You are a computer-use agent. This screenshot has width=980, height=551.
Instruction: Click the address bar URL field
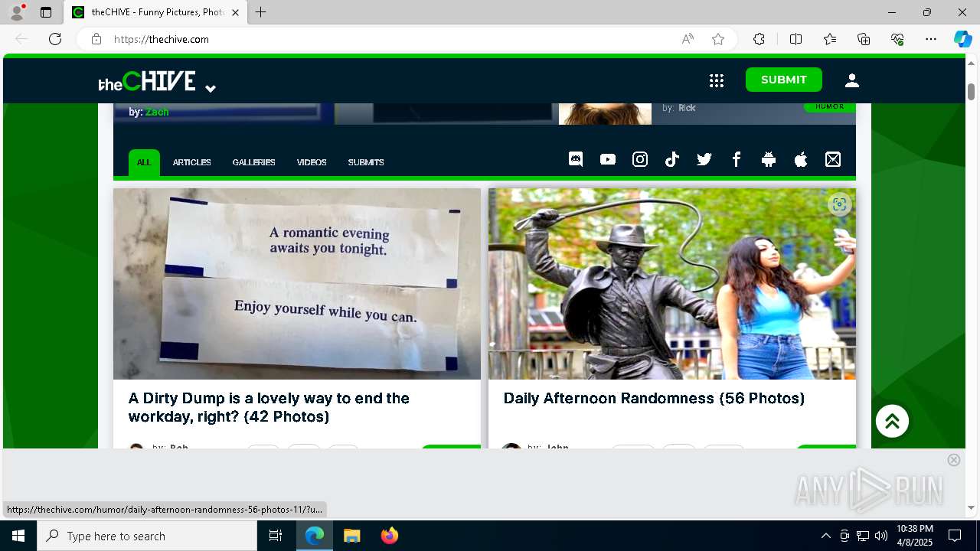(390, 39)
